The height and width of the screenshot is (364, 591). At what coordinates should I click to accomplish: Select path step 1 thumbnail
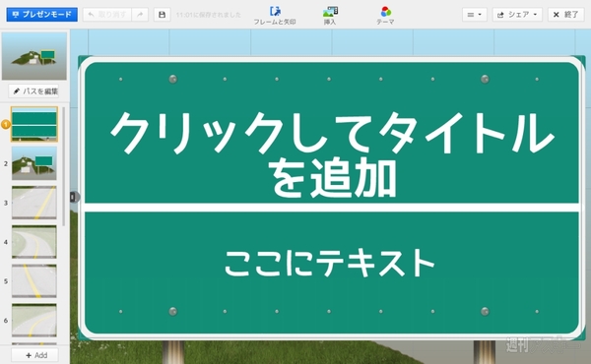[34, 124]
